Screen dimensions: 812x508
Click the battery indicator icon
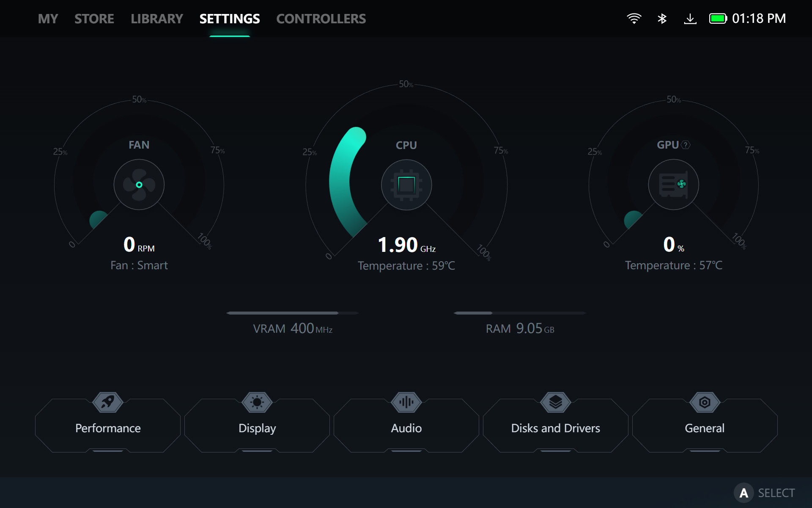click(718, 19)
